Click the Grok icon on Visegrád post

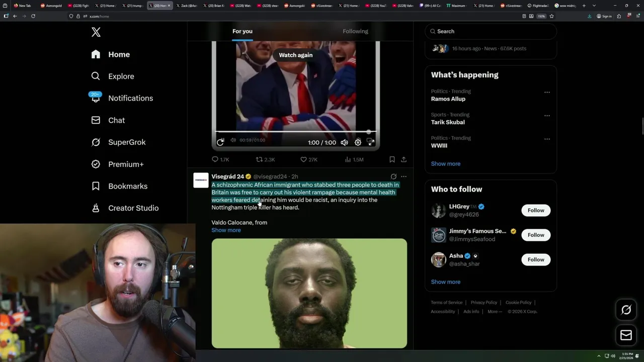point(393,176)
